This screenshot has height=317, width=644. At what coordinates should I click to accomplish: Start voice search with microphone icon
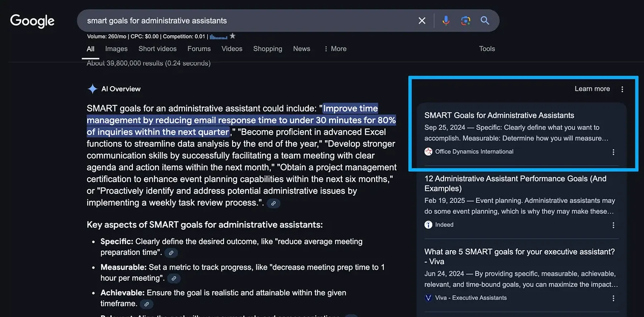pyautogui.click(x=446, y=20)
